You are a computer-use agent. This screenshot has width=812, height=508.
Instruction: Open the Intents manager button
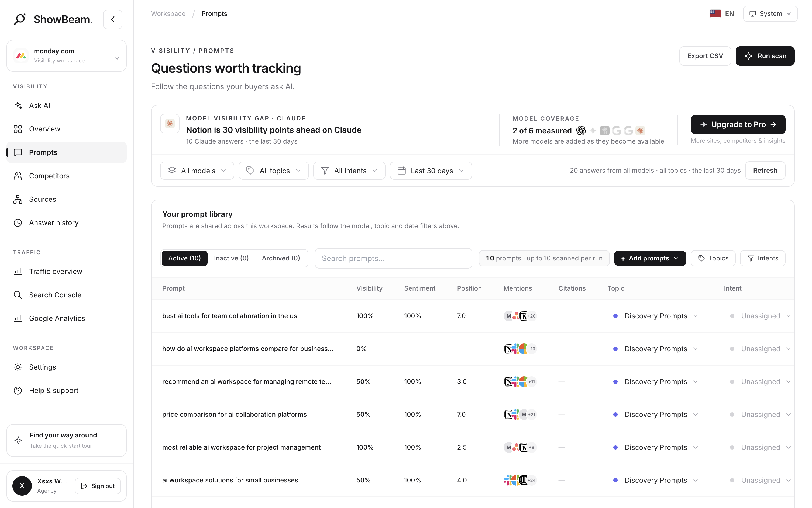coord(763,258)
